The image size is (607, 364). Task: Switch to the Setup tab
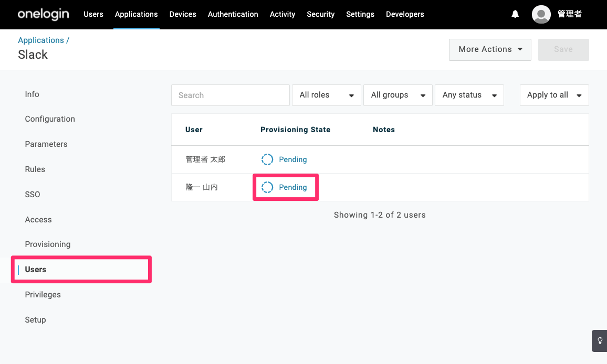[x=35, y=320]
